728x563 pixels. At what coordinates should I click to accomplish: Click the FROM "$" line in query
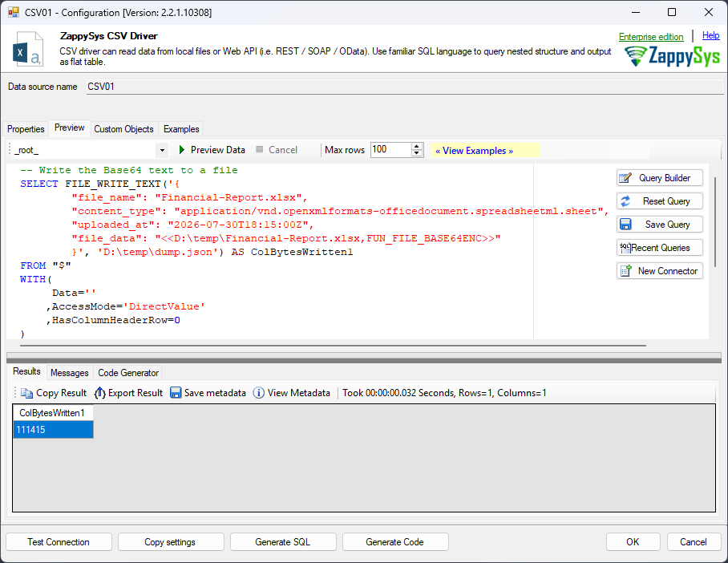(46, 265)
